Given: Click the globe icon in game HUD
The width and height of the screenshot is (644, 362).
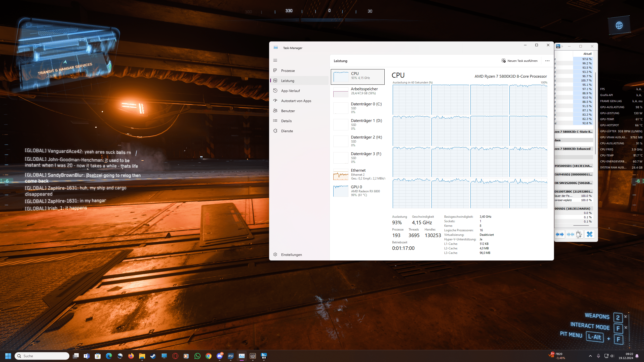Looking at the screenshot, I should click(x=619, y=25).
